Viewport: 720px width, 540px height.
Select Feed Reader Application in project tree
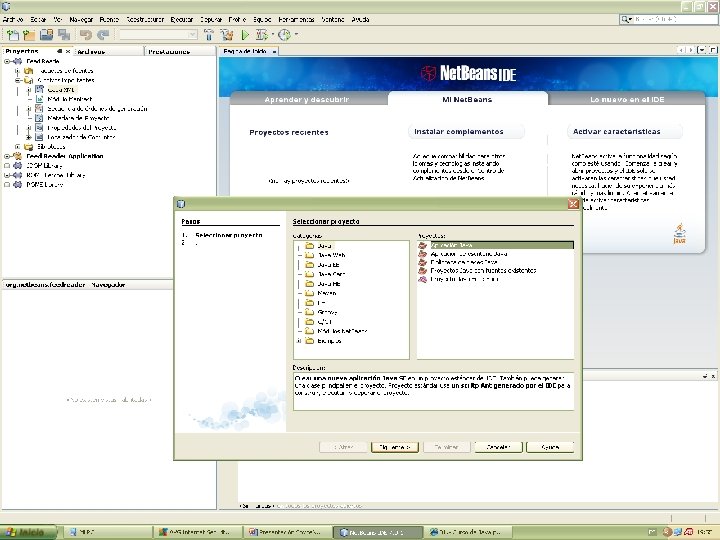click(x=65, y=156)
